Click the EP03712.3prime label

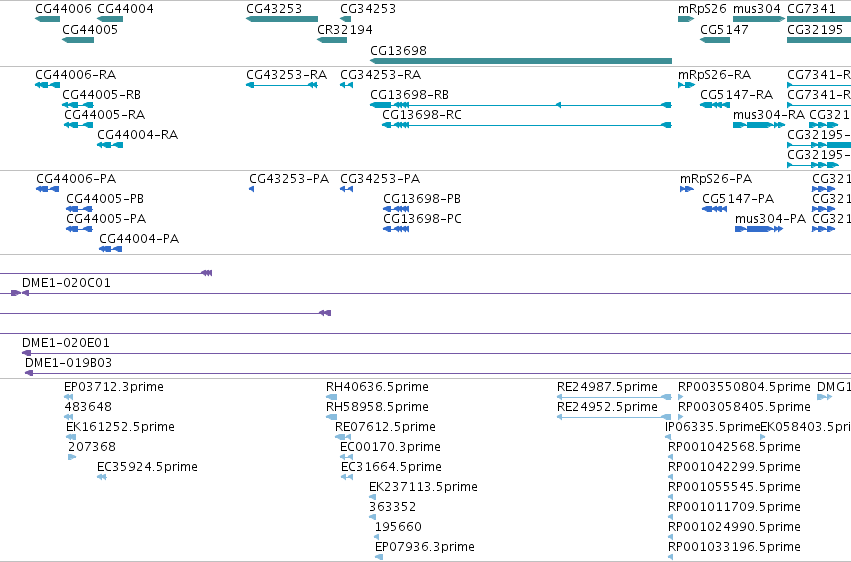[x=114, y=387]
